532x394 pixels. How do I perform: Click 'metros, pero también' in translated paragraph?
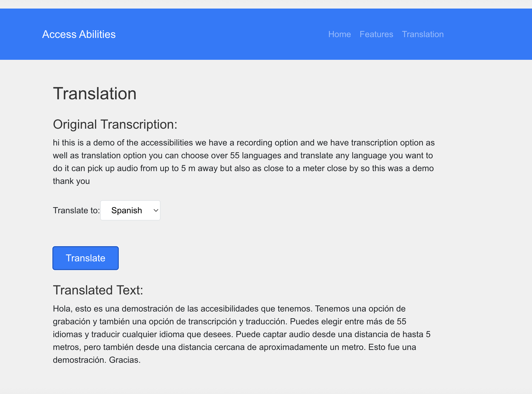click(x=93, y=347)
